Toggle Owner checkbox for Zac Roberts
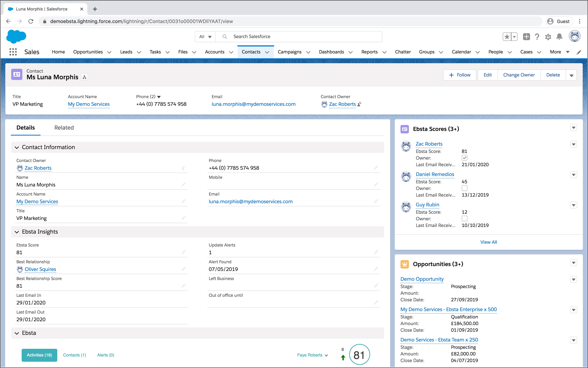 pyautogui.click(x=464, y=158)
